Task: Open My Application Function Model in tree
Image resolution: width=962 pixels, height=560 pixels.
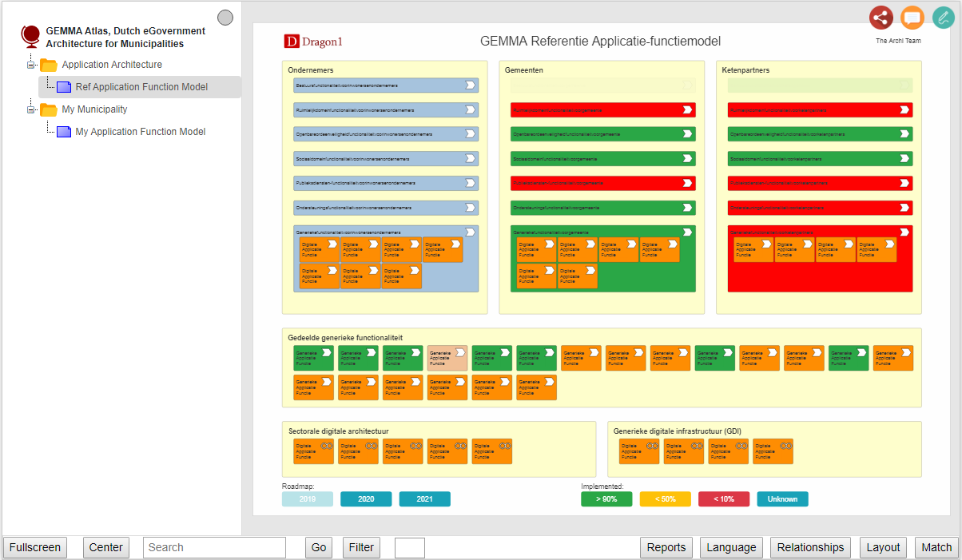Action: coord(141,132)
